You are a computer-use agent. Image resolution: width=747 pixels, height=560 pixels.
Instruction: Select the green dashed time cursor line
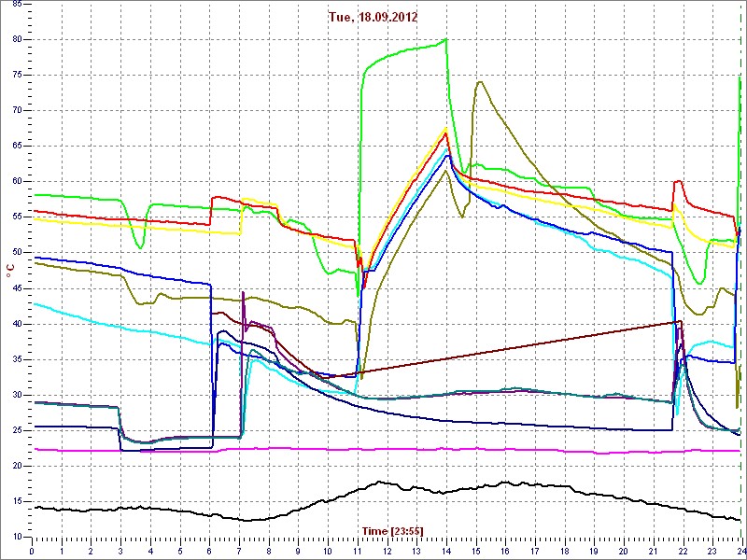(x=742, y=271)
